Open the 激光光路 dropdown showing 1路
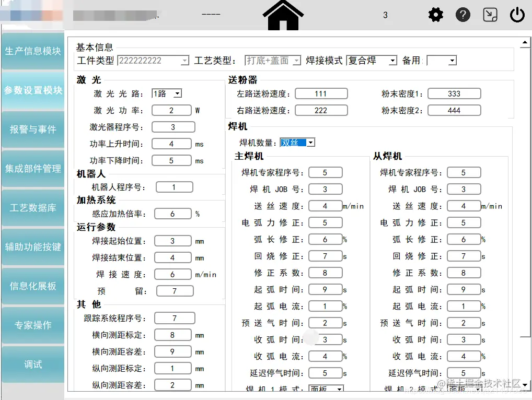532x400 pixels. pos(177,93)
